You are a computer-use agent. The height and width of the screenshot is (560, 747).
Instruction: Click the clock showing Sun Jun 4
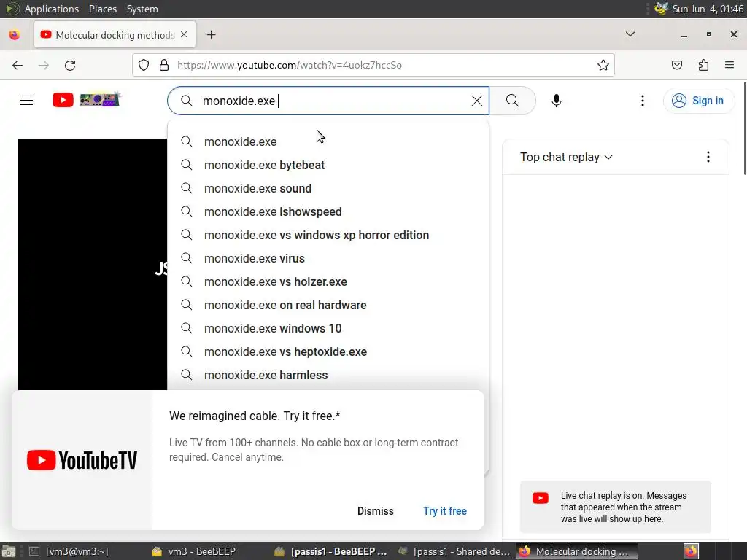tap(708, 9)
